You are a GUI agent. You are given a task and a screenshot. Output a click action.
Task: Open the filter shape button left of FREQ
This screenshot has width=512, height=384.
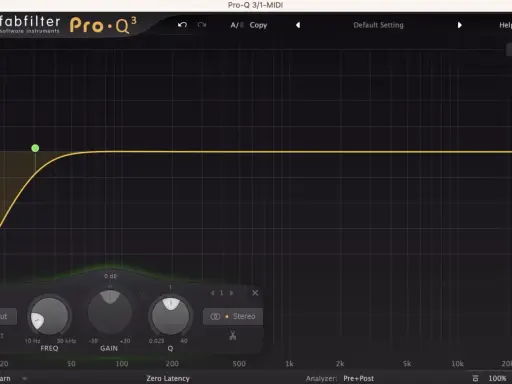(x=7, y=316)
